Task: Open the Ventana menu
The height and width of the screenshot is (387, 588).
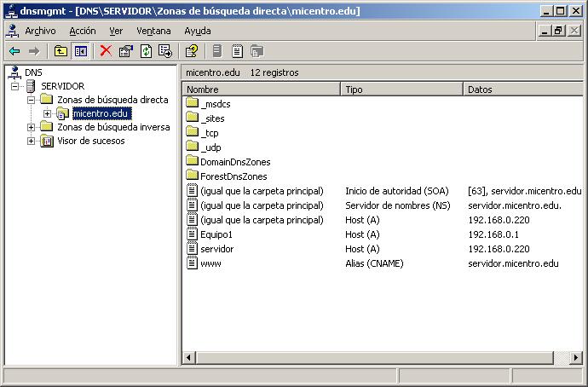Action: [x=153, y=32]
